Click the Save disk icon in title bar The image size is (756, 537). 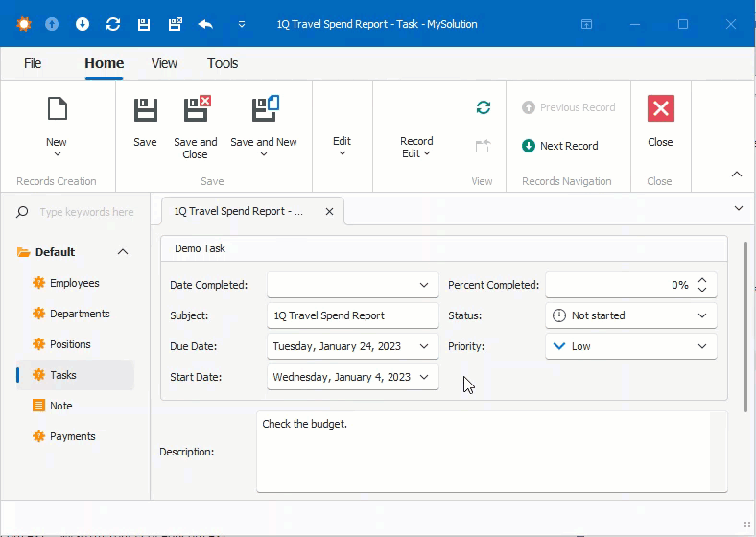pyautogui.click(x=144, y=24)
